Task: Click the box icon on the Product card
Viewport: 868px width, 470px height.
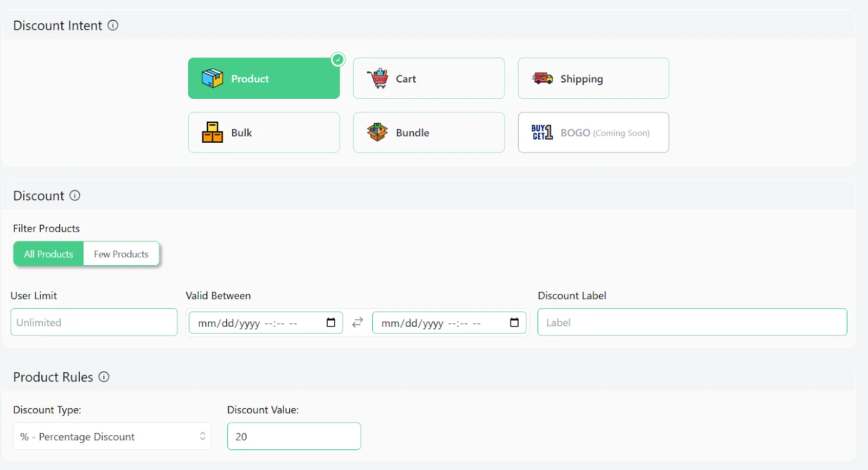Action: (x=212, y=78)
